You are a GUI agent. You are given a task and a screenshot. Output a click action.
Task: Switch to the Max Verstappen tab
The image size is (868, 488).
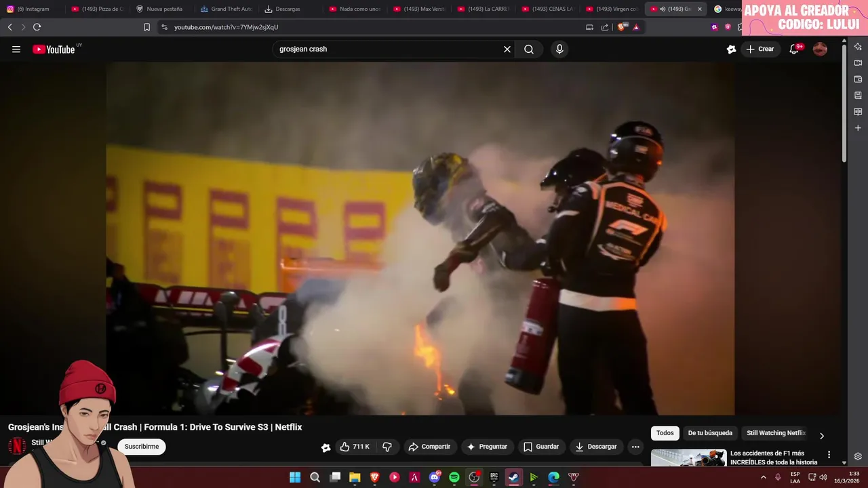[x=419, y=9]
